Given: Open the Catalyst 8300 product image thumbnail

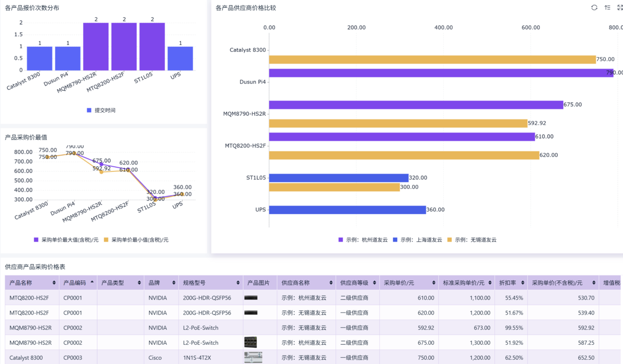Looking at the screenshot, I should tap(253, 358).
